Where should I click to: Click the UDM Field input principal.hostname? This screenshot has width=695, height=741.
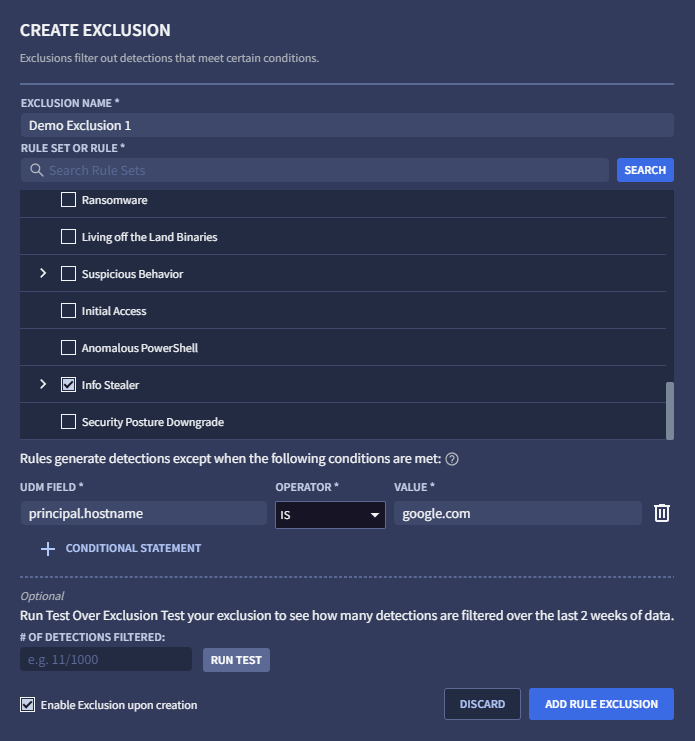[x=143, y=513]
